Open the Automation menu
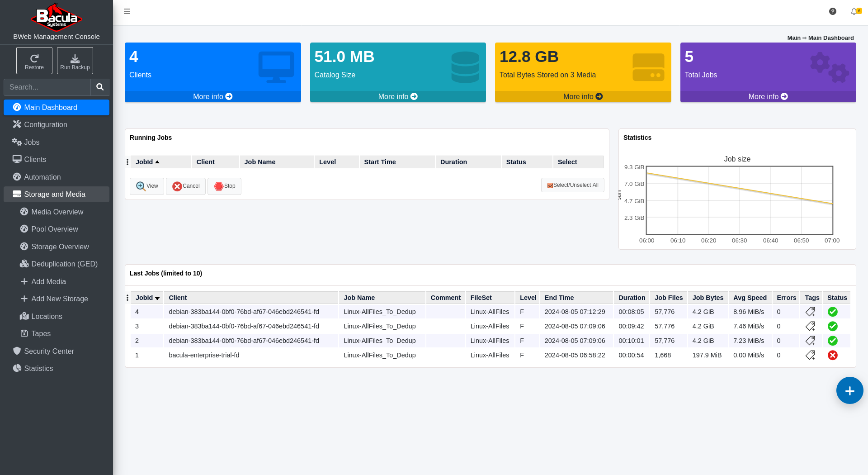The height and width of the screenshot is (475, 868). click(x=57, y=177)
